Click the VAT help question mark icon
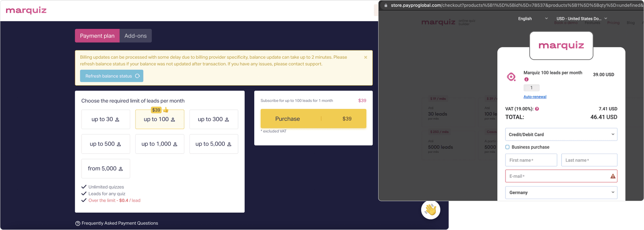 [537, 109]
